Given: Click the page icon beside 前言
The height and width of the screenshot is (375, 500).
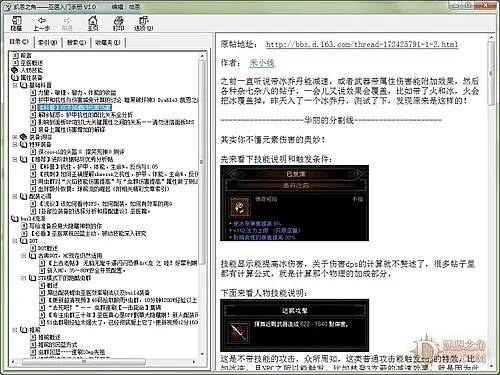Looking at the screenshot, I should (15, 55).
